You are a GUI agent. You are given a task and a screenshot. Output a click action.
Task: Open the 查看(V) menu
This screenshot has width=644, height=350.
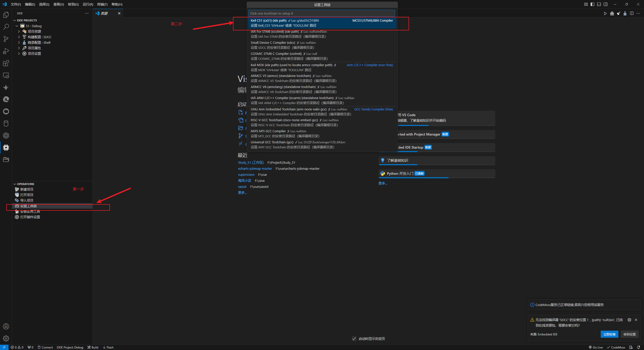59,4
